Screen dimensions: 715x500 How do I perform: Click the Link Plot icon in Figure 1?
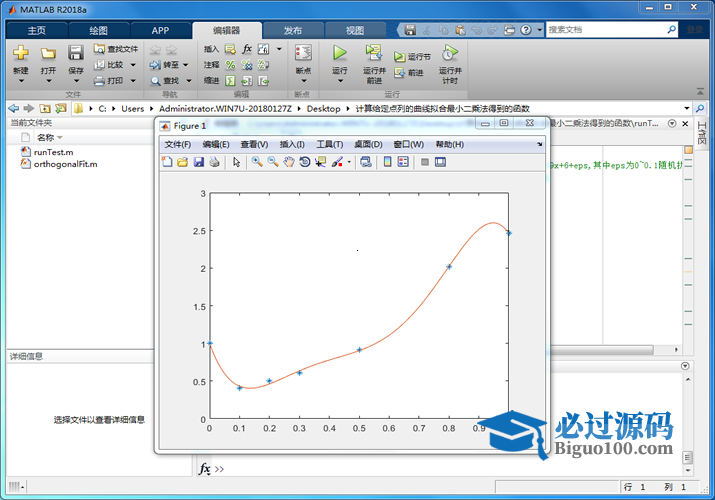tap(366, 162)
